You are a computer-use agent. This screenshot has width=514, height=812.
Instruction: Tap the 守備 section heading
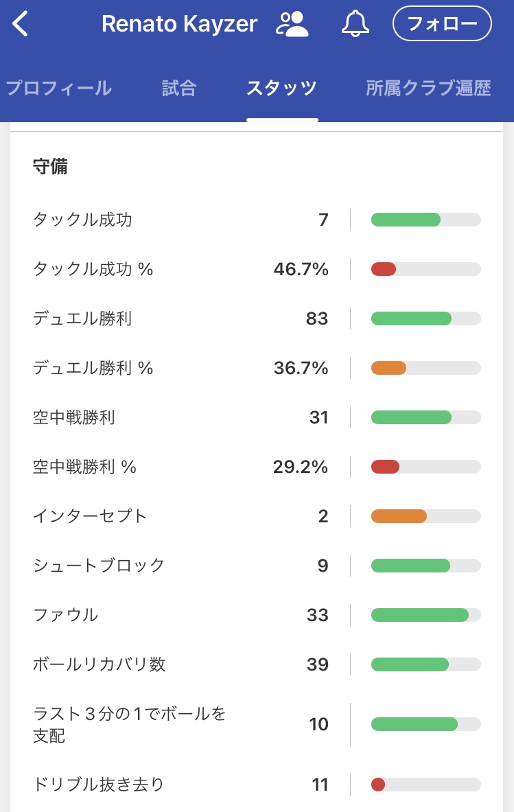pos(50,167)
